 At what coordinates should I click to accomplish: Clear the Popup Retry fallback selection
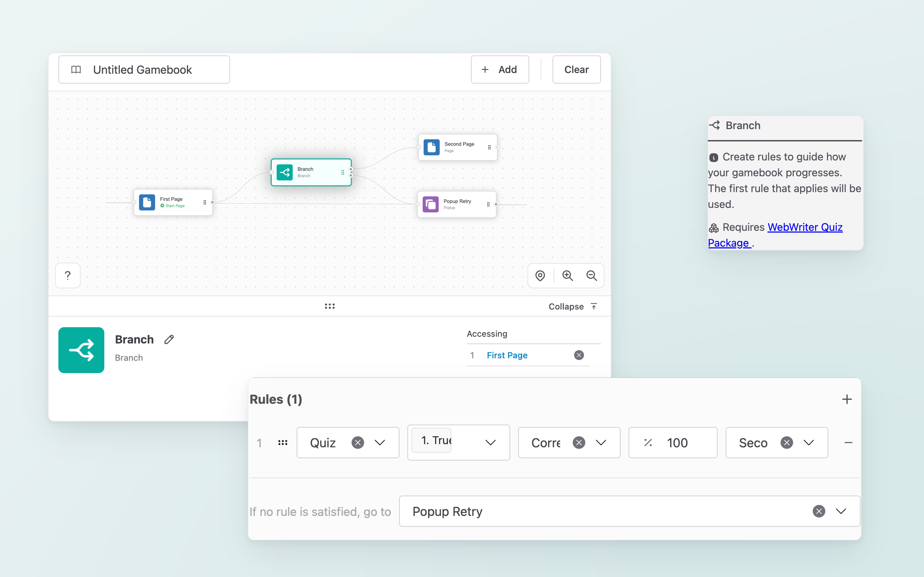(x=819, y=511)
